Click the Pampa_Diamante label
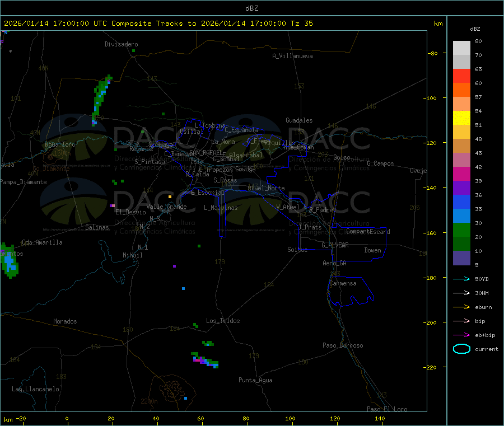The width and height of the screenshot is (504, 426). pos(24,182)
